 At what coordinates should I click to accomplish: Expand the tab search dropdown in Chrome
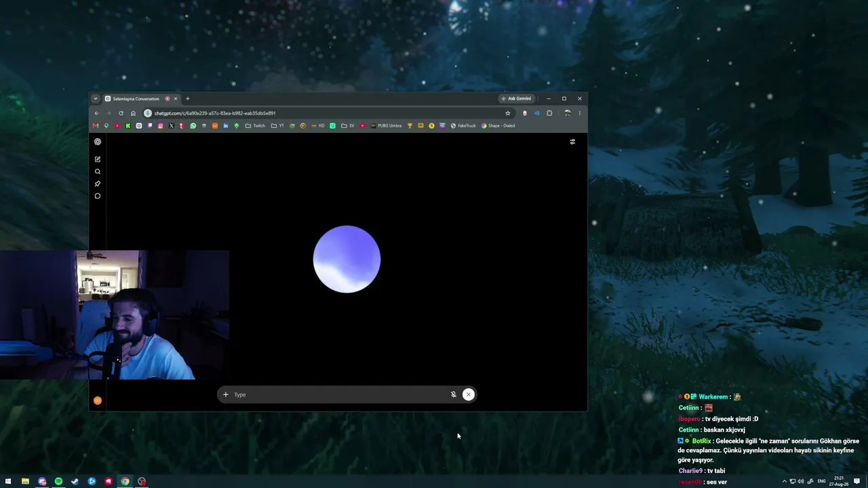pos(96,99)
